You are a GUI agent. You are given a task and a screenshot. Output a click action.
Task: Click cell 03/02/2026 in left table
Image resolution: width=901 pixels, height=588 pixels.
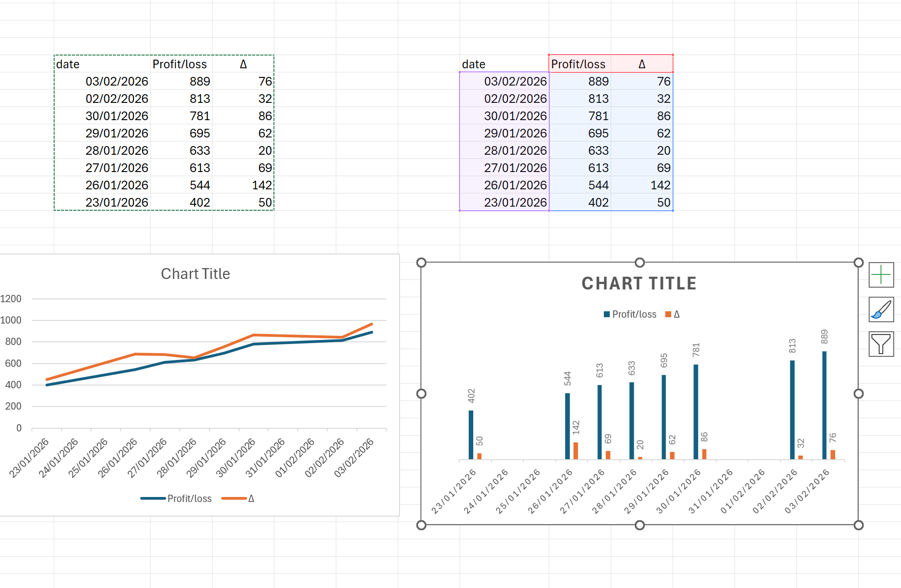pos(102,81)
